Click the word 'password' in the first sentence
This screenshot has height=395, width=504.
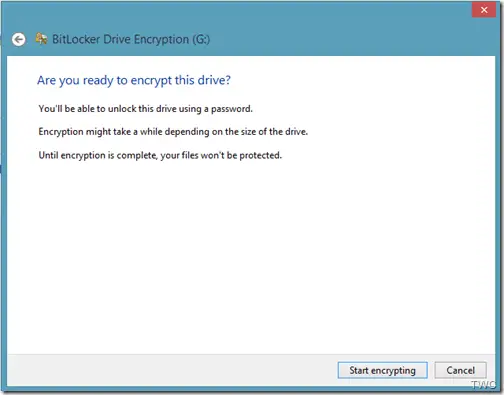(232, 109)
